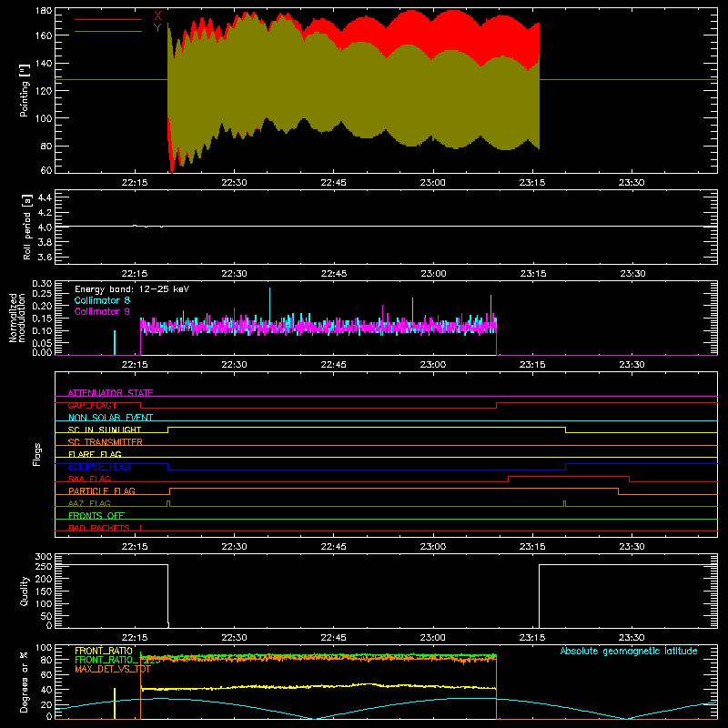Screen dimensions: 728x728
Task: Click the "Degrees or %" axis title
Action: click(25, 682)
